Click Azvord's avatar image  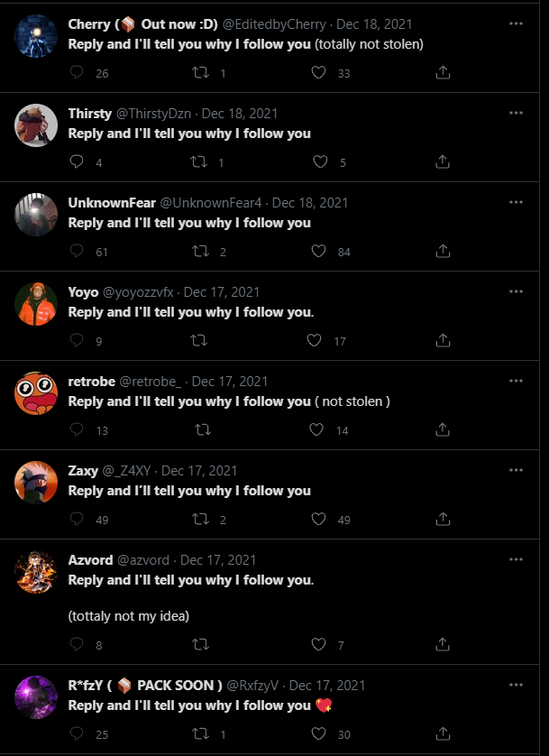tap(37, 571)
